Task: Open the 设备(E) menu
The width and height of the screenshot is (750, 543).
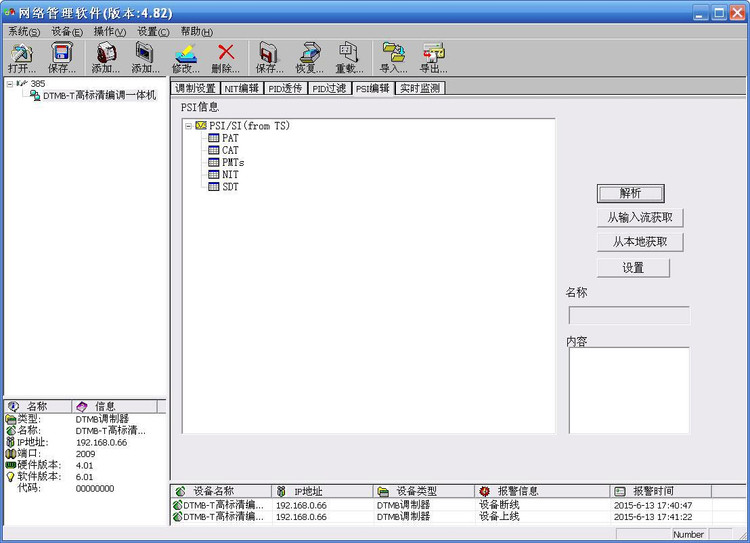Action: pyautogui.click(x=67, y=32)
